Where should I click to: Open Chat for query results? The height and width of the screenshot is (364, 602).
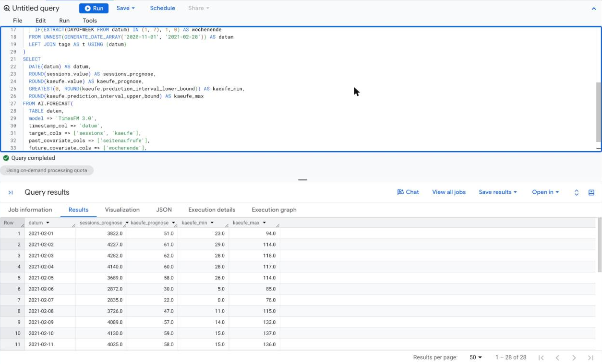click(408, 192)
